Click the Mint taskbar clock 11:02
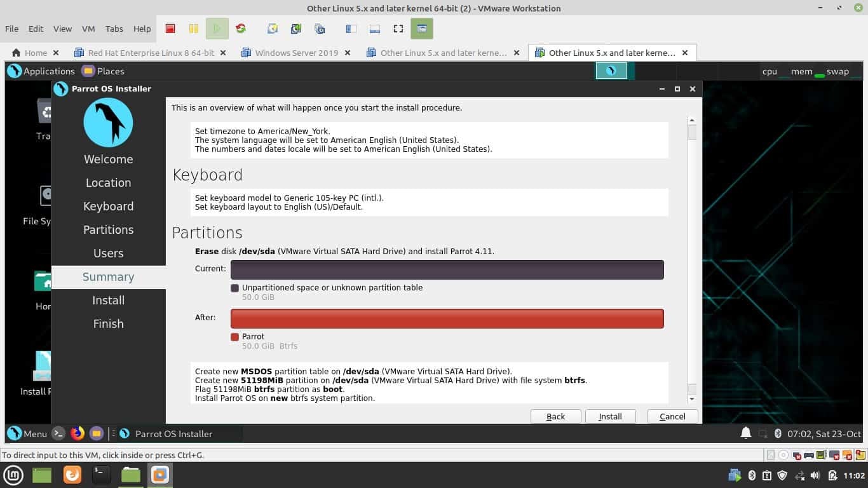The width and height of the screenshot is (868, 488). coord(853,475)
